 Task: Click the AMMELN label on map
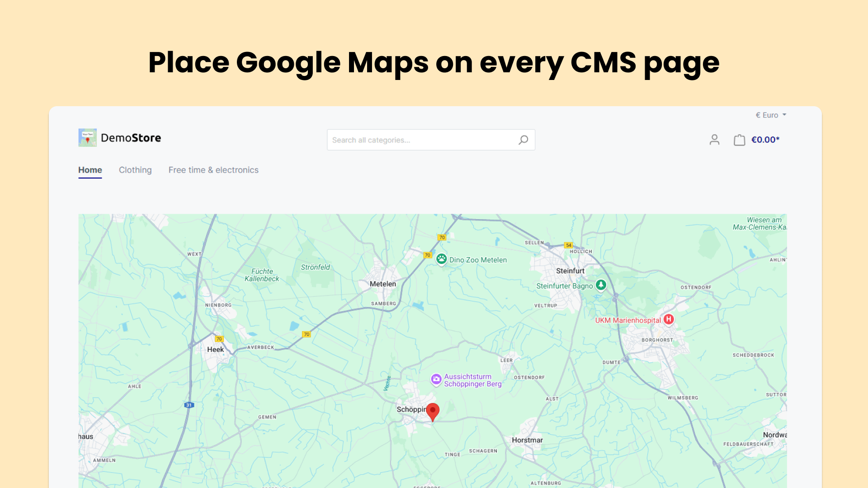[104, 460]
